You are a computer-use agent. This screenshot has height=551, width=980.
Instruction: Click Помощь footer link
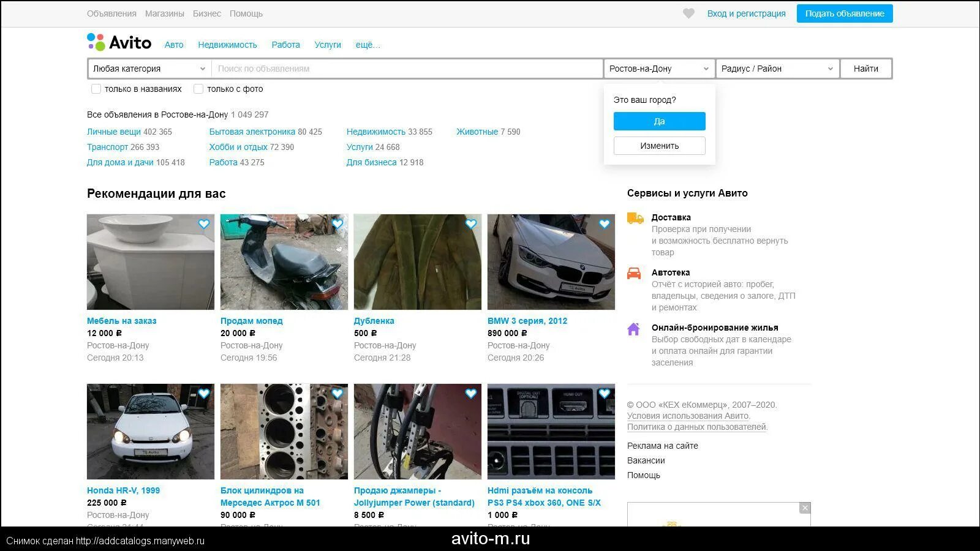click(x=644, y=475)
